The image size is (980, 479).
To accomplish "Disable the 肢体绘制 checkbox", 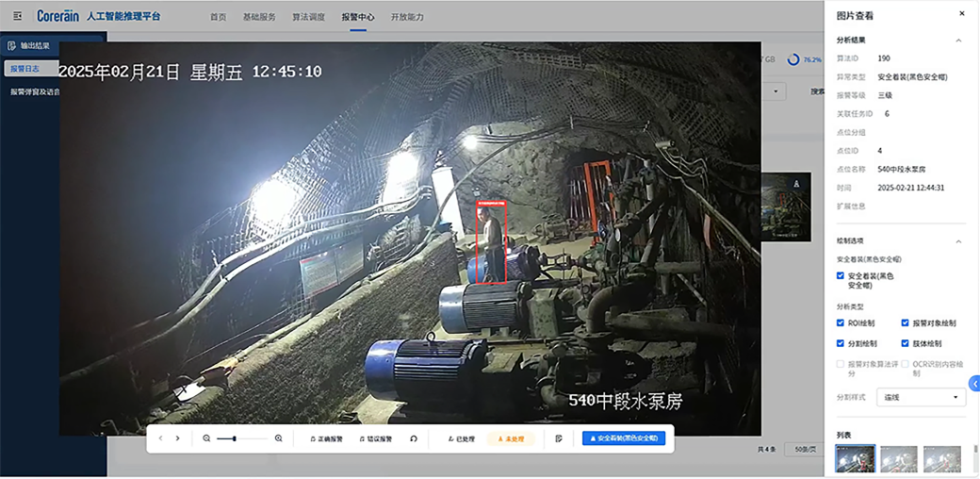I will coord(905,343).
